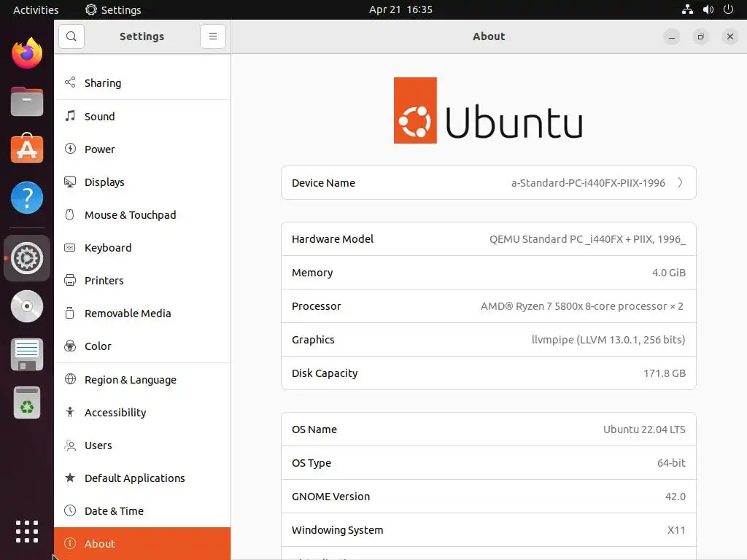Open the Settings hamburger menu
Screen dimensions: 747x560
[212, 36]
